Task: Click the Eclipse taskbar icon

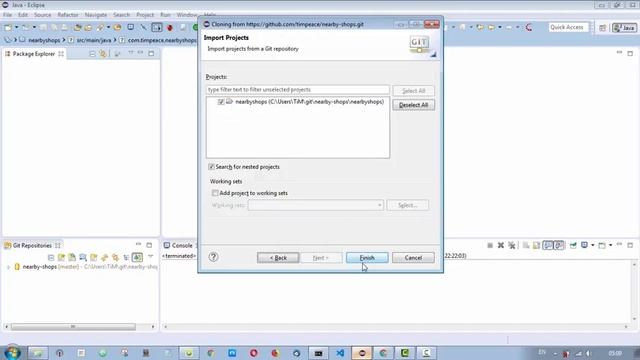Action: click(x=362, y=353)
